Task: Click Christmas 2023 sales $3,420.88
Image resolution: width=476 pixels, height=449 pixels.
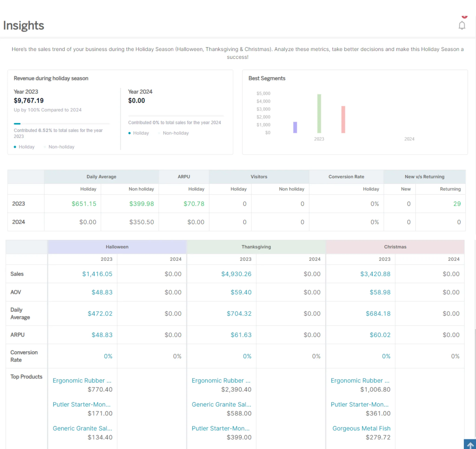Action: click(x=375, y=274)
